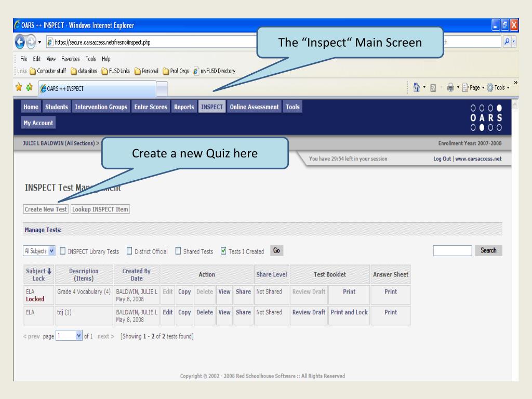Click the Log Out link
The height and width of the screenshot is (399, 532).
442,158
